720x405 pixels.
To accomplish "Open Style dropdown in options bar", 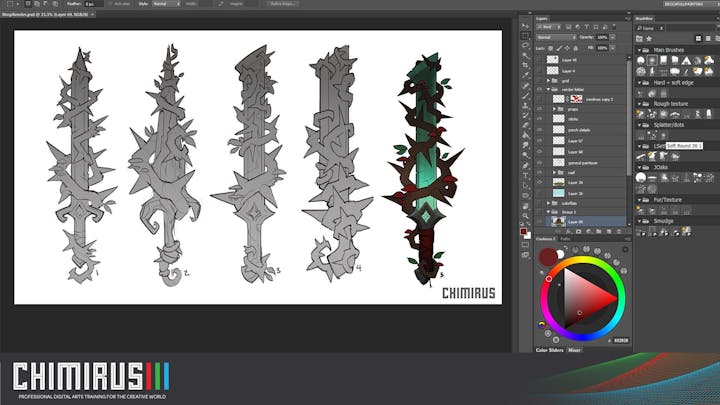I will click(x=166, y=4).
